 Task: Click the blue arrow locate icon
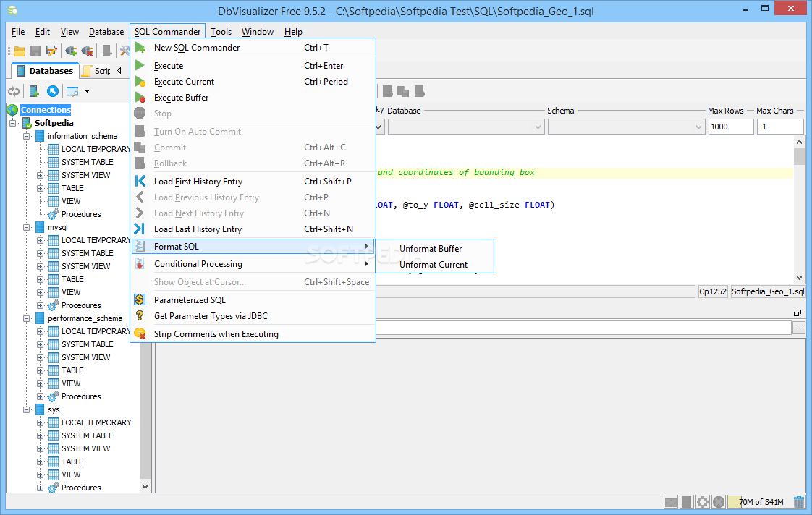pos(53,92)
